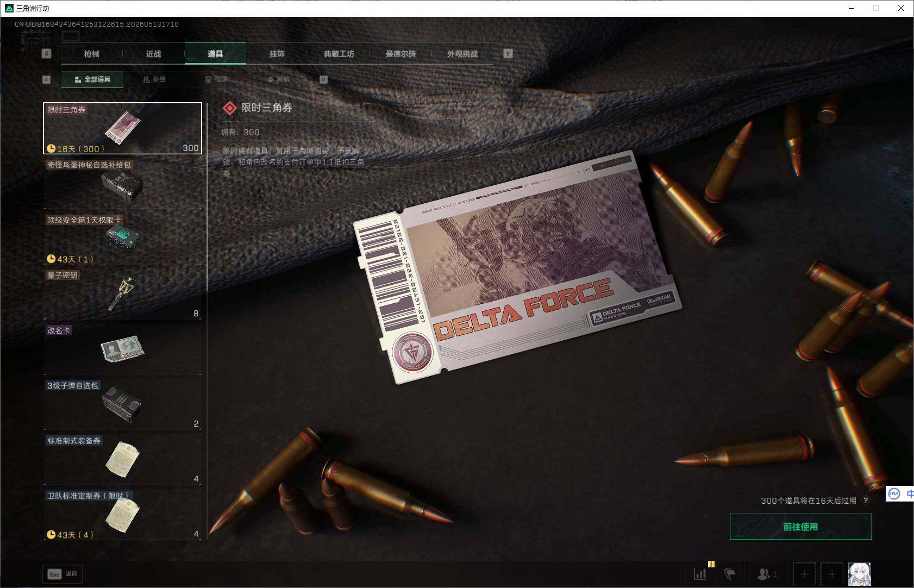
Task: Click the 前往使用 button
Action: 800,527
